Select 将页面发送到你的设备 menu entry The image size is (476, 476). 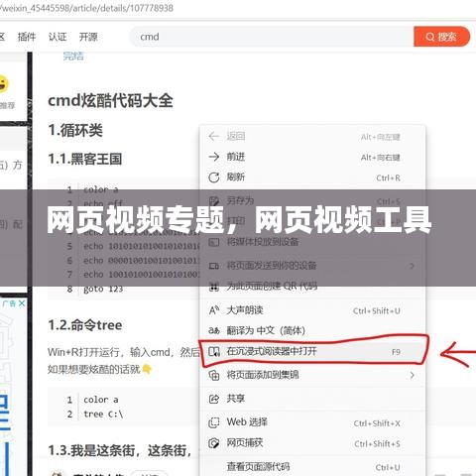312,266
